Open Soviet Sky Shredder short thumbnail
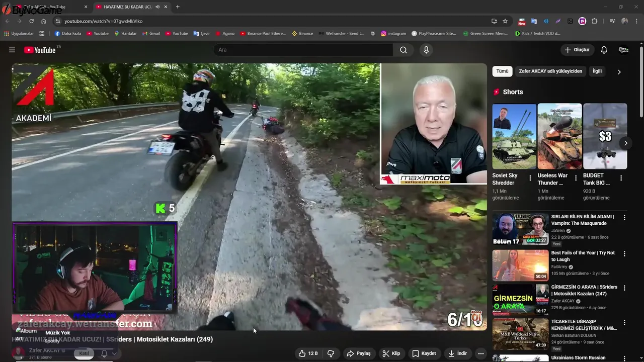 (x=514, y=136)
